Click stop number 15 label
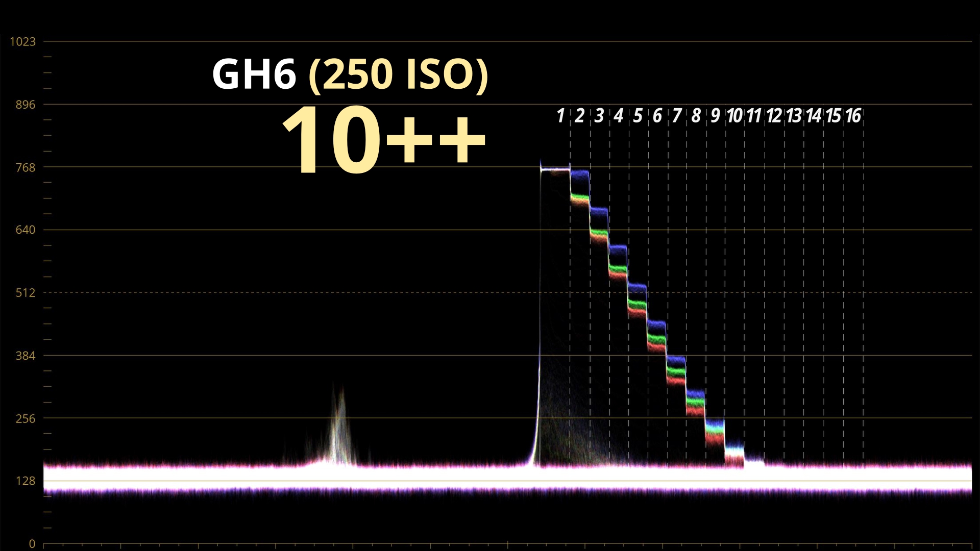 pyautogui.click(x=834, y=116)
